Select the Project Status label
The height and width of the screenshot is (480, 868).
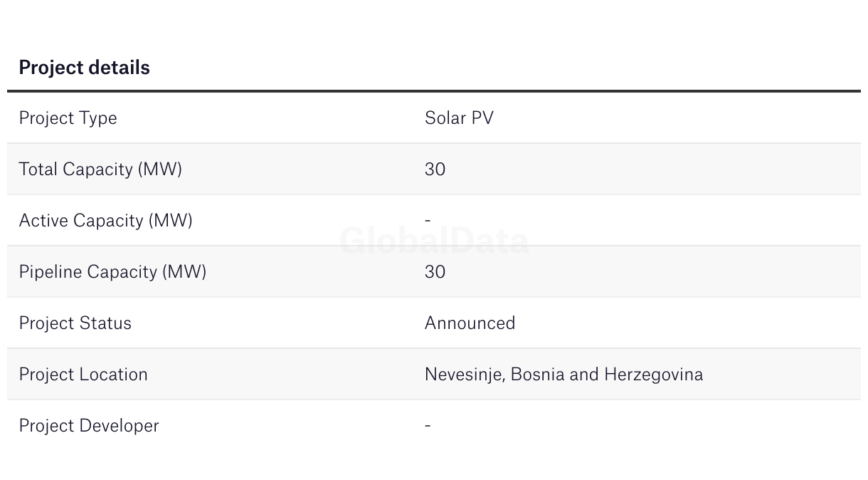pyautogui.click(x=75, y=323)
